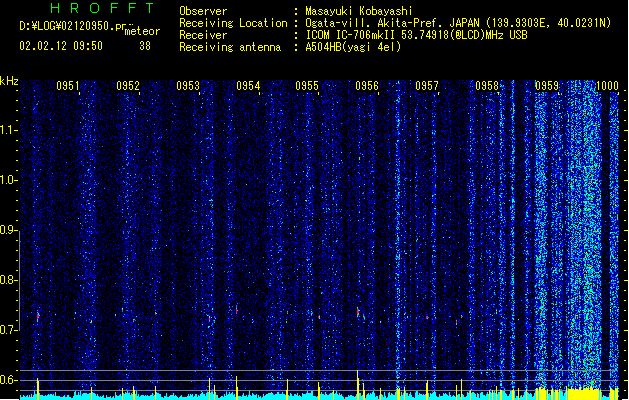Click the 0.9 kHz axis label
629x400 pixels.
[9, 230]
